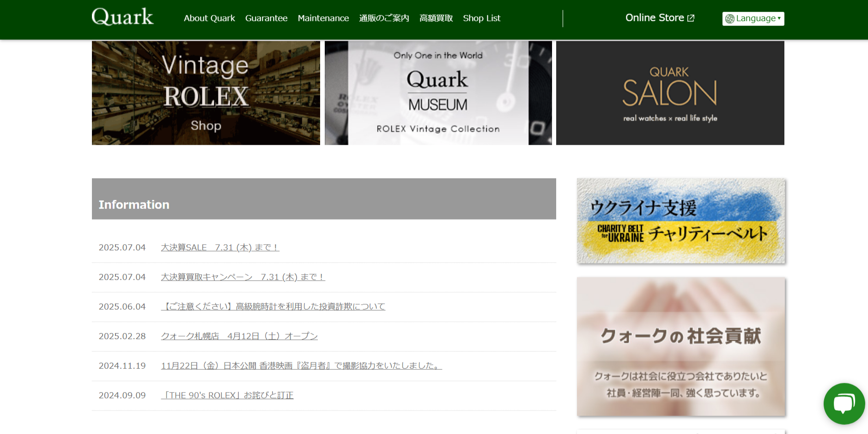Click the external link icon beside Online Store
The image size is (868, 434).
click(x=691, y=18)
